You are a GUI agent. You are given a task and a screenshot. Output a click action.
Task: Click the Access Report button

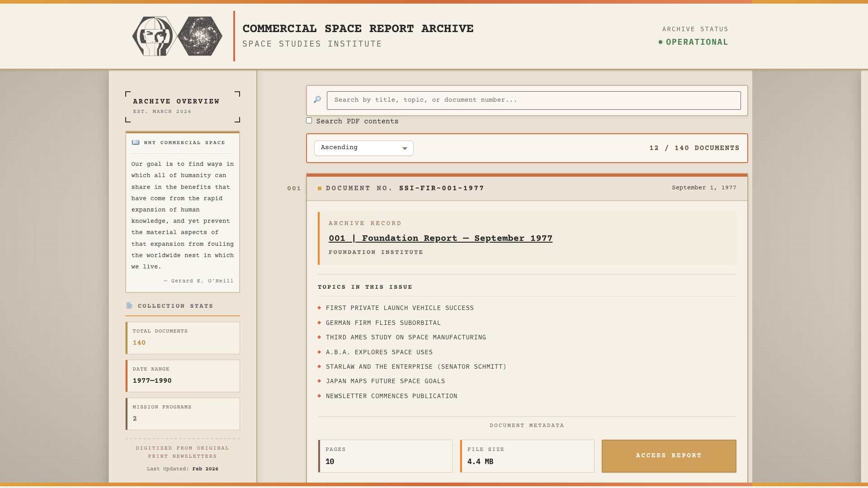[669, 456]
